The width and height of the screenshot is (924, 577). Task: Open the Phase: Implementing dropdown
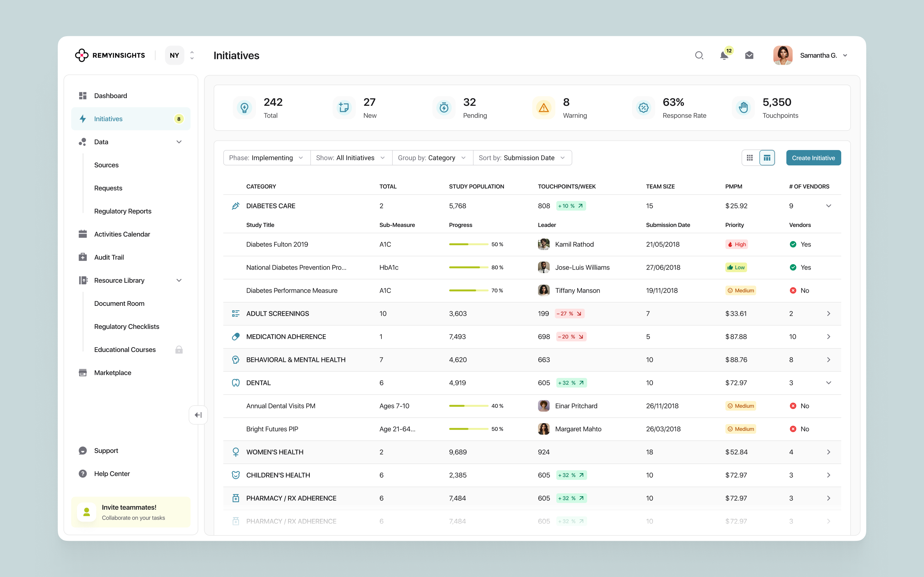tap(267, 158)
